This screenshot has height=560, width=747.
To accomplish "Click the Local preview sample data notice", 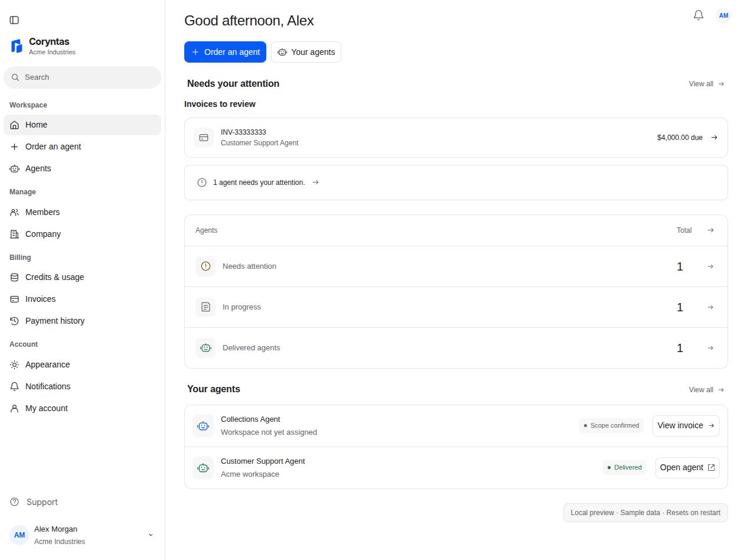I will point(645,513).
